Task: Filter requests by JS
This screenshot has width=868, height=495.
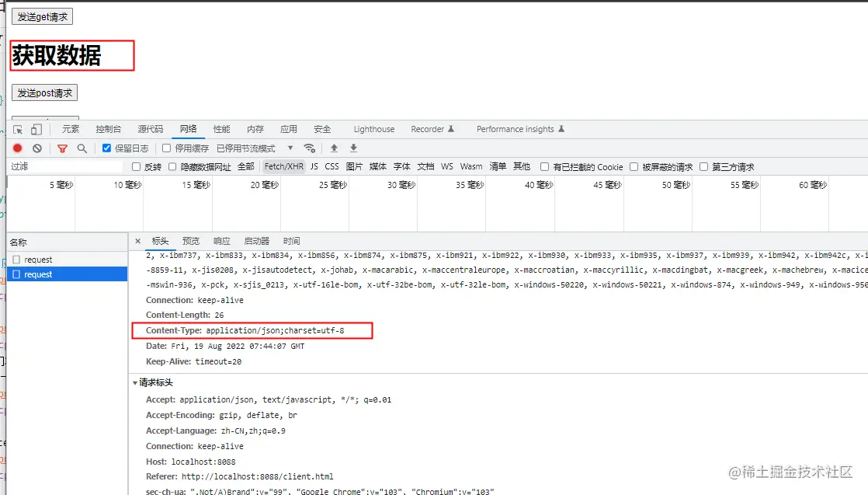Action: tap(314, 167)
